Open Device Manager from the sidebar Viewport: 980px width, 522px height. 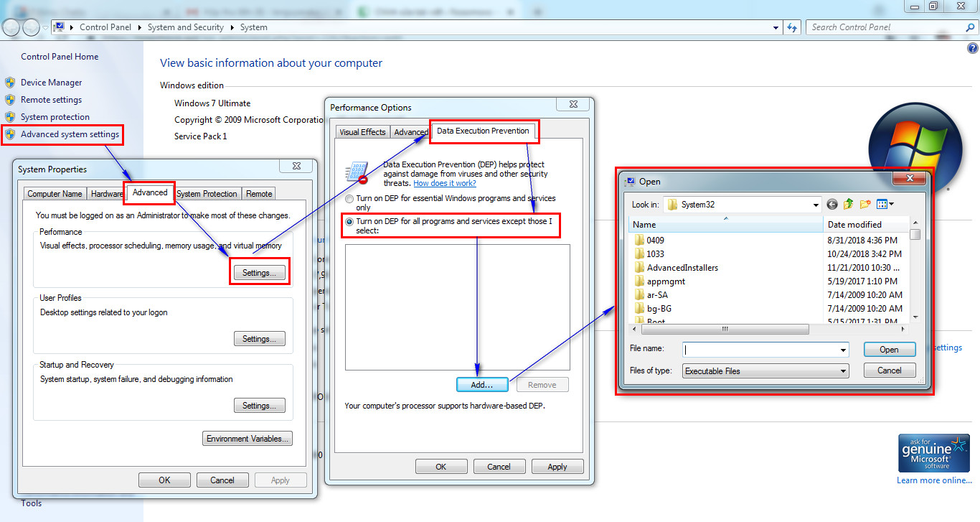click(51, 83)
